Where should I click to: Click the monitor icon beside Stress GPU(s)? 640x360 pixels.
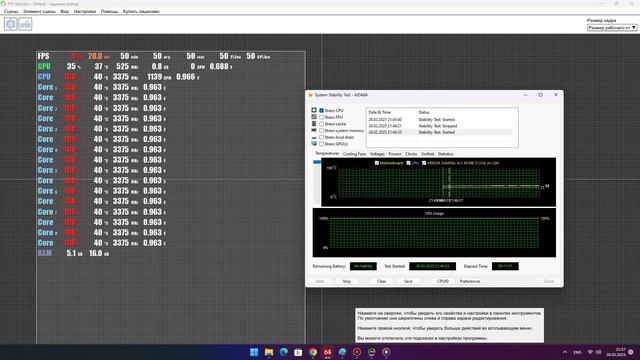314,144
